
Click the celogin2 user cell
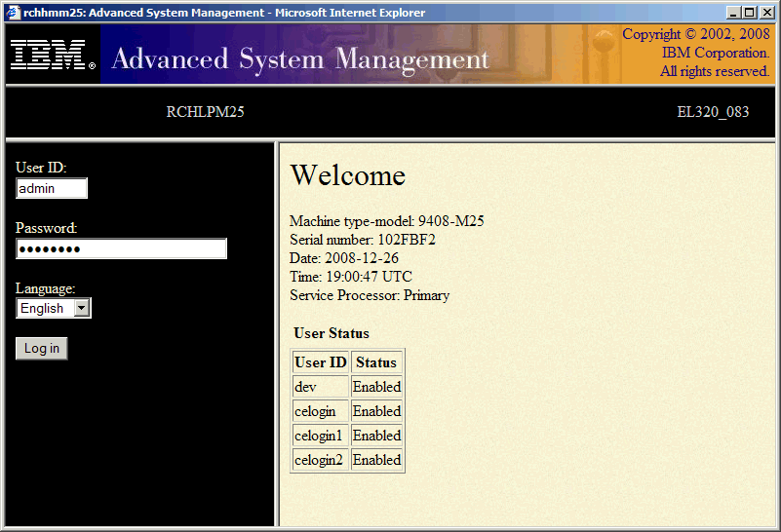click(321, 460)
